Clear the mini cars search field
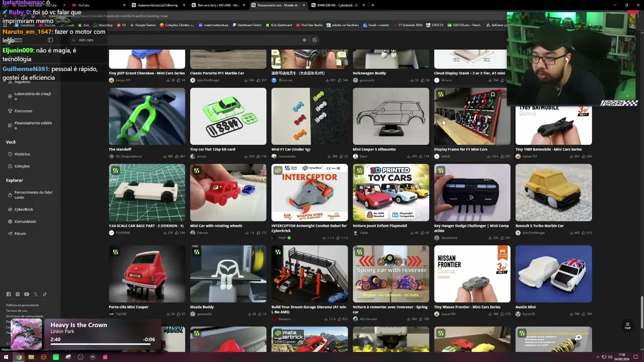Image resolution: width=644 pixels, height=362 pixels. pyautogui.click(x=304, y=40)
